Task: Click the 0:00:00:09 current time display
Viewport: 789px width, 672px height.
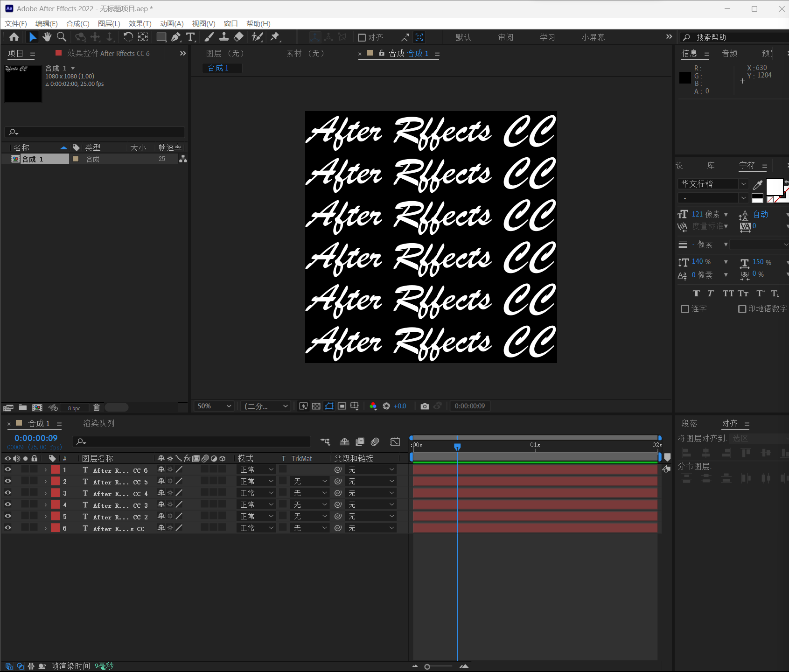Action: click(x=36, y=438)
